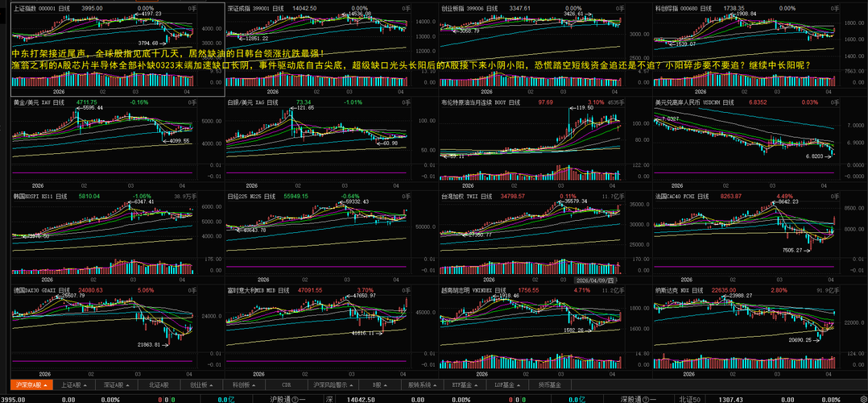Expand the 股转系统 tab dropdown arrow
The image size is (868, 403).
click(x=435, y=385)
